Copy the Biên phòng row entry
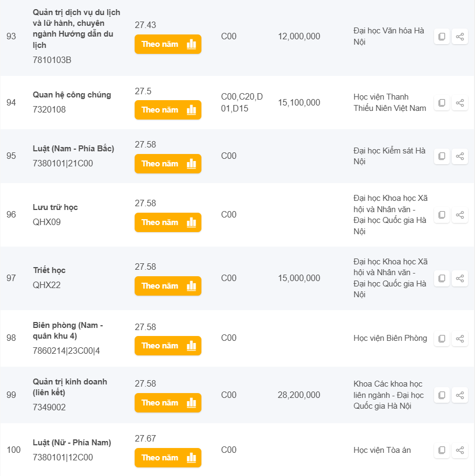475x476 pixels. pos(442,338)
